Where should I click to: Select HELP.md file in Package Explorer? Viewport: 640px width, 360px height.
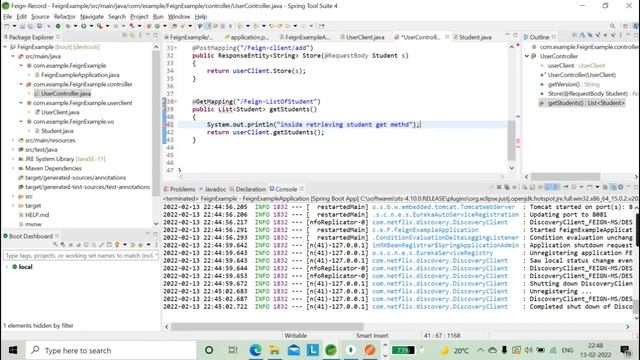[x=37, y=215]
